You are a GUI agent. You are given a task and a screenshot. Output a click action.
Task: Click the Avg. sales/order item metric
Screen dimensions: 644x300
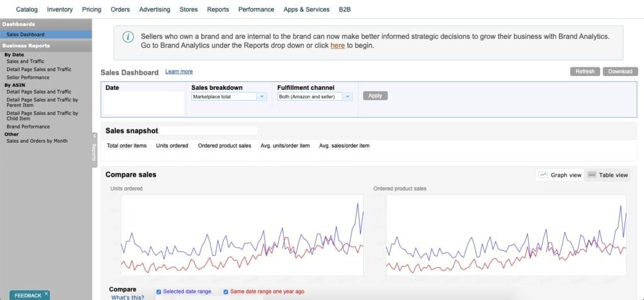[x=344, y=145]
